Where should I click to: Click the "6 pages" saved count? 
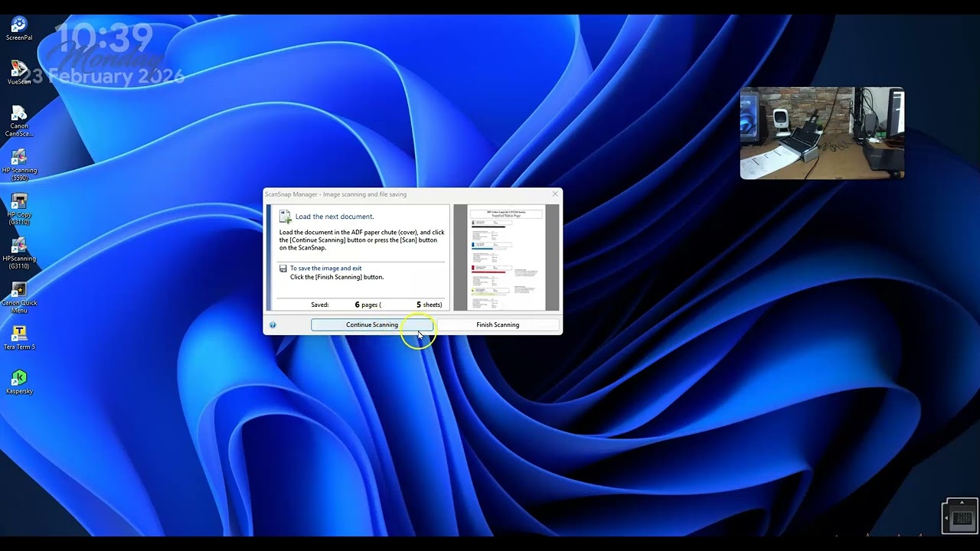[367, 305]
